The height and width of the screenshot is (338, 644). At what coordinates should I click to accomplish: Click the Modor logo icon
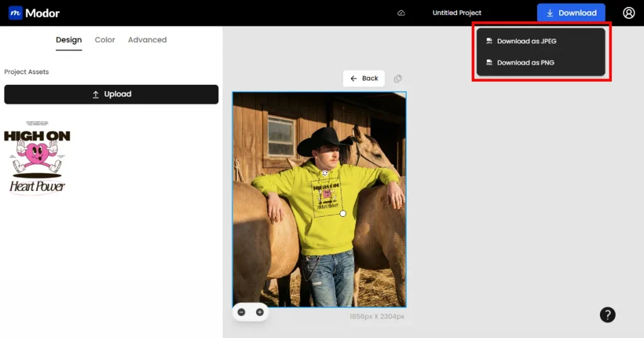click(16, 13)
